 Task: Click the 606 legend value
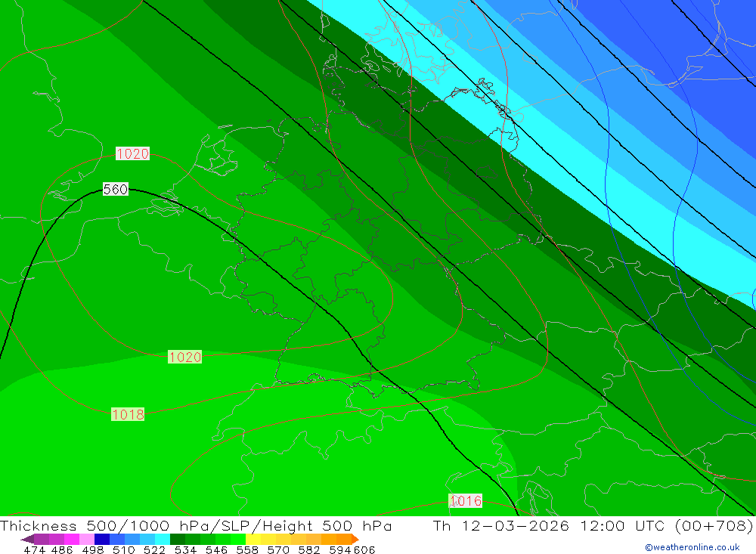[364, 549]
